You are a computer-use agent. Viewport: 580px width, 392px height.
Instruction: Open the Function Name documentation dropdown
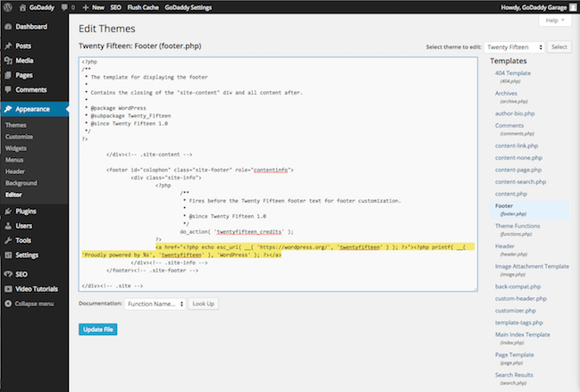[x=155, y=304]
